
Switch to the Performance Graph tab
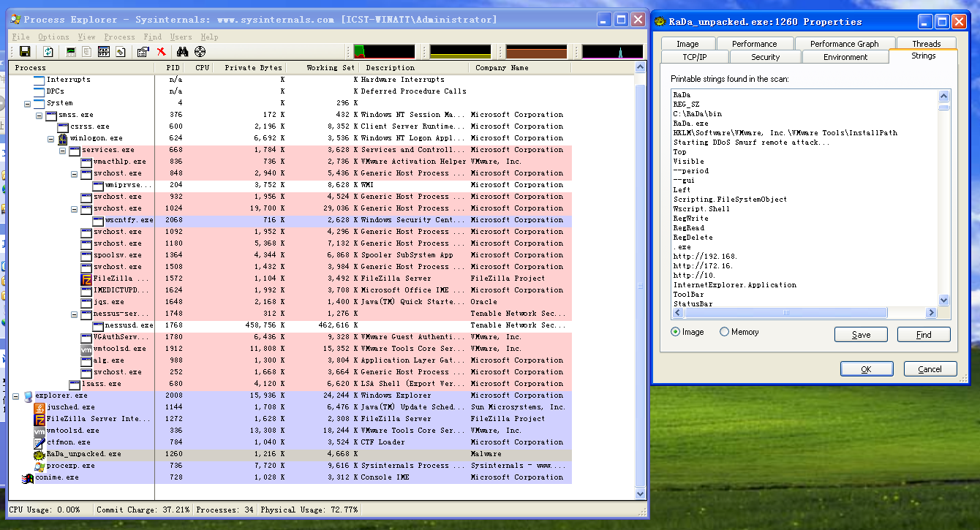tap(844, 44)
